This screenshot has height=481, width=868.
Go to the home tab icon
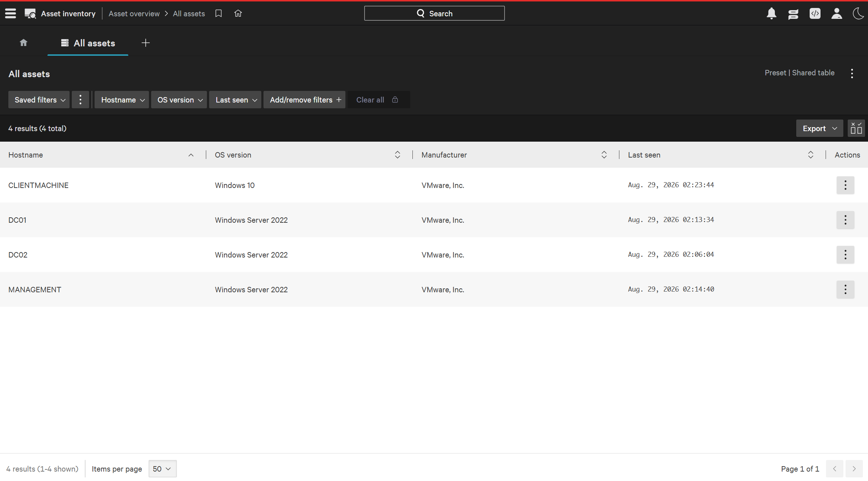(x=24, y=43)
